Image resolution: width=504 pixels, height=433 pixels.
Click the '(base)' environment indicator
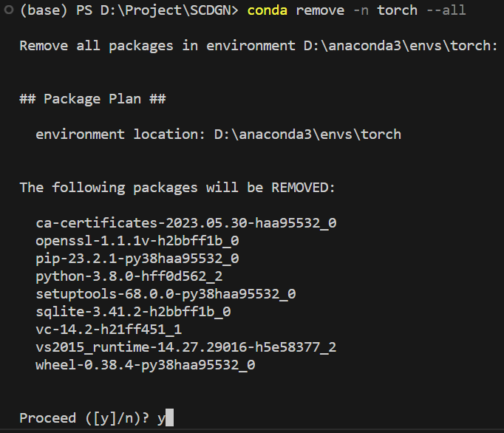click(x=44, y=10)
